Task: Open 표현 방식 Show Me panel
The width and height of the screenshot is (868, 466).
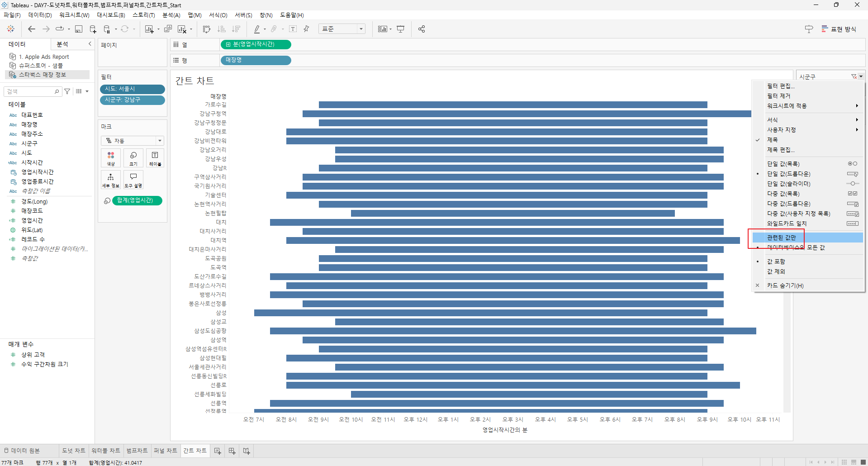Action: click(x=839, y=29)
